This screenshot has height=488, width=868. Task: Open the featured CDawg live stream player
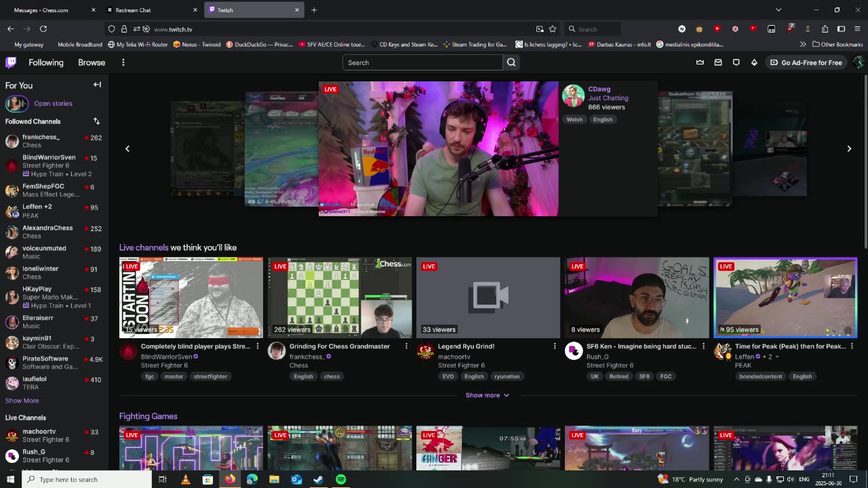point(439,149)
